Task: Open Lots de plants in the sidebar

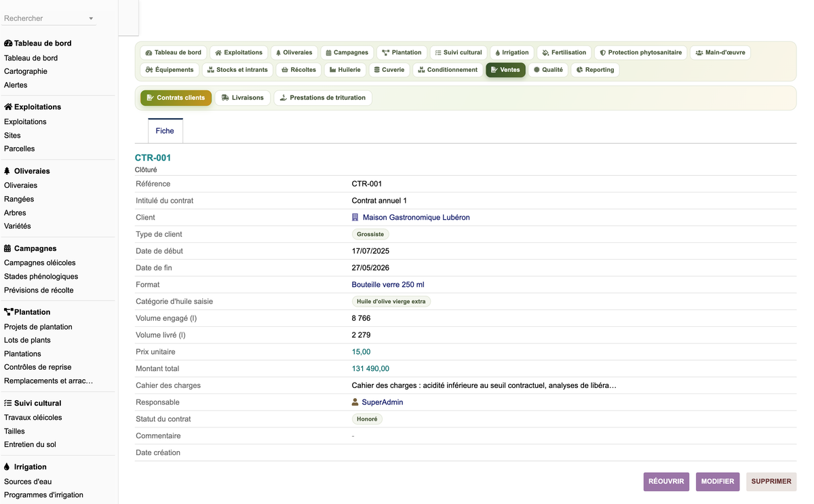Action: click(27, 341)
